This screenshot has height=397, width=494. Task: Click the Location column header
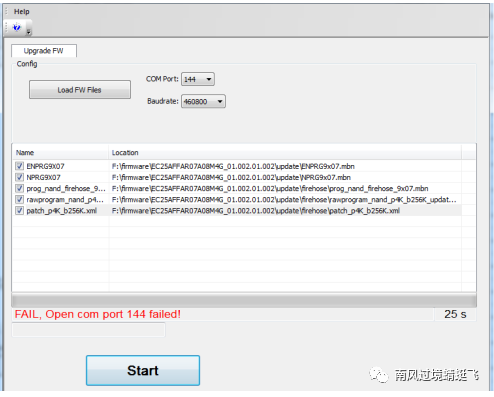click(x=285, y=153)
